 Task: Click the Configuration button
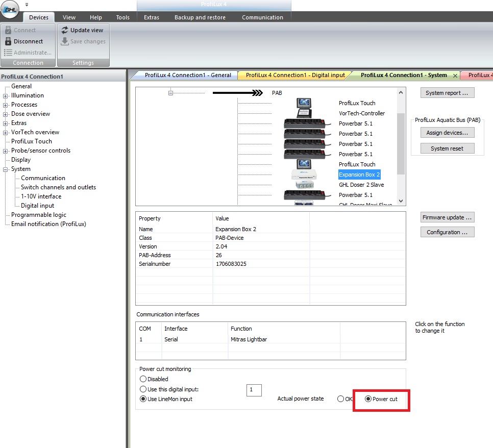pyautogui.click(x=447, y=232)
